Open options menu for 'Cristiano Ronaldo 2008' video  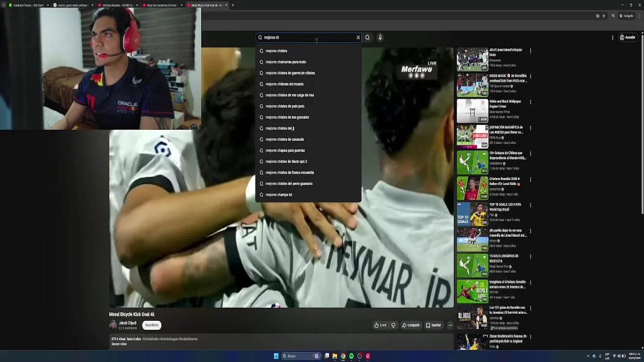pyautogui.click(x=530, y=179)
